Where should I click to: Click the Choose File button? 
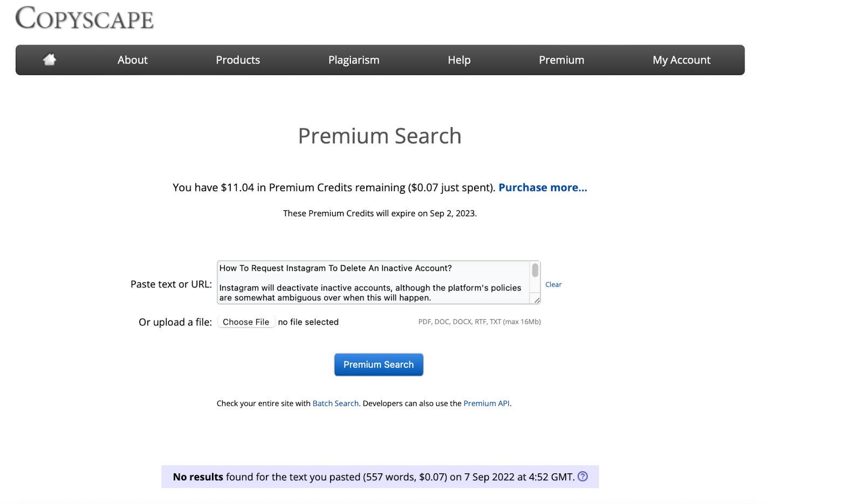246,322
